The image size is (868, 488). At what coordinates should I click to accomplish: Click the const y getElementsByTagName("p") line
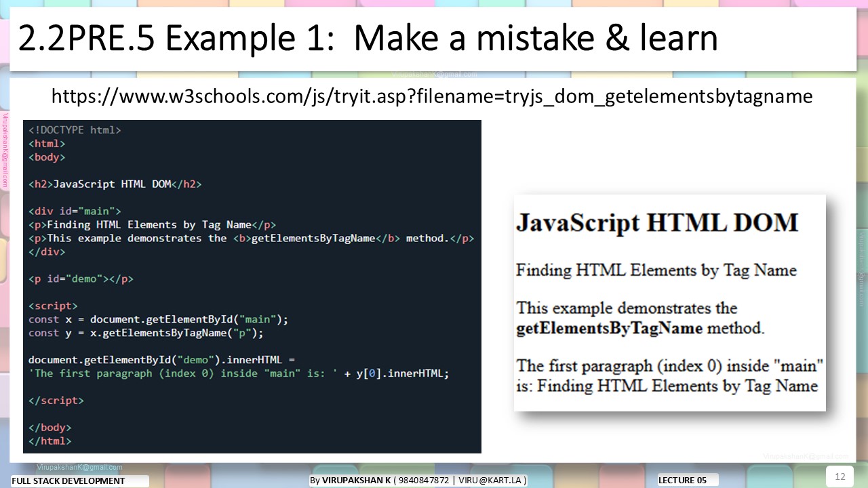(x=146, y=333)
